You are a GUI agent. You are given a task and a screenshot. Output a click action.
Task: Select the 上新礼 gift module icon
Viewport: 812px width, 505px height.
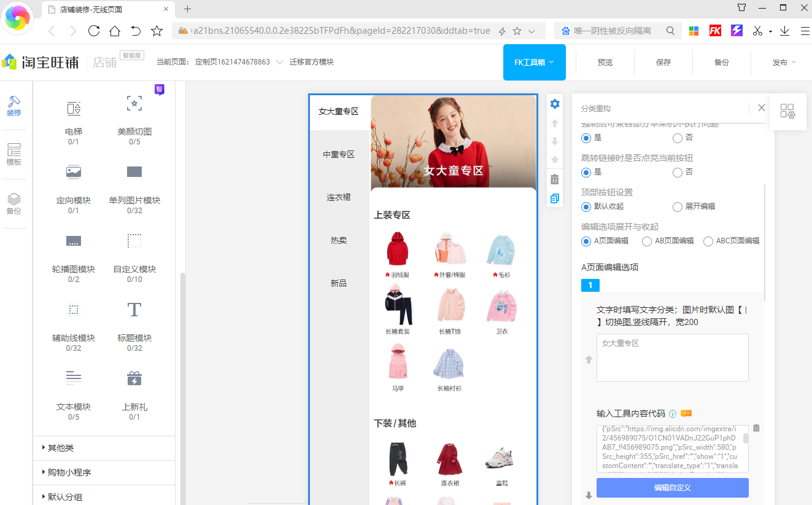pyautogui.click(x=134, y=378)
